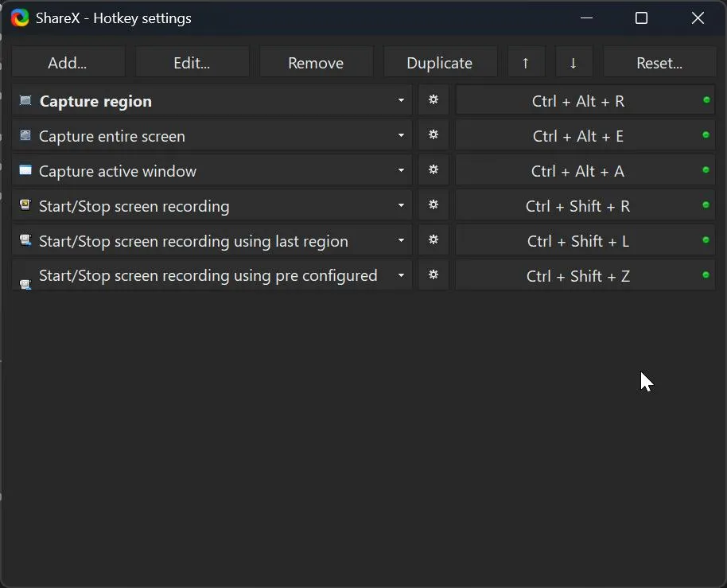Select Start/Stop screen recording using pre configured label

208,276
